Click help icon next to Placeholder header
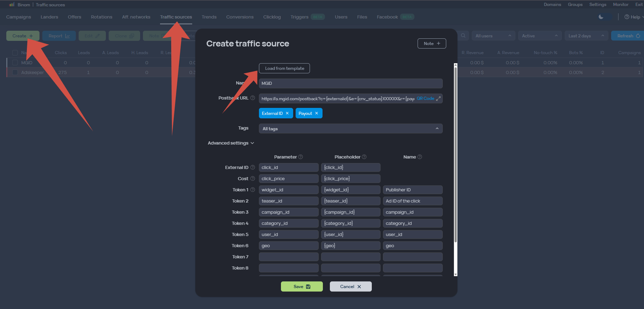Viewport: 644px width, 309px height. coord(364,157)
